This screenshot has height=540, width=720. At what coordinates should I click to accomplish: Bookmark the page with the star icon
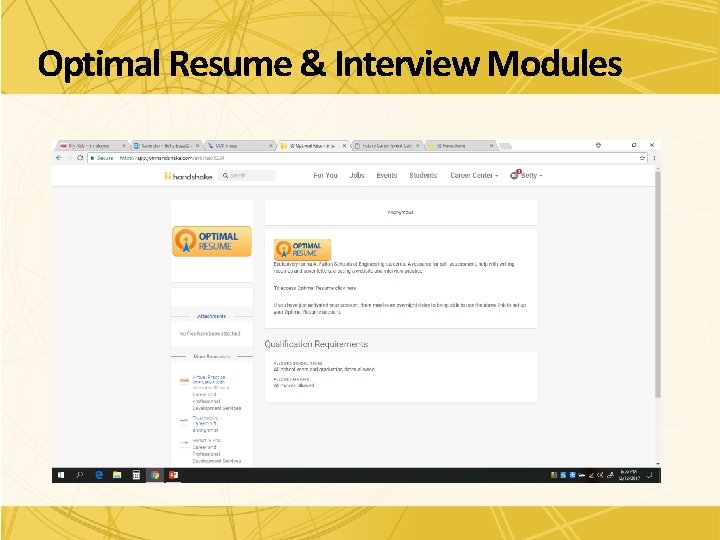(642, 158)
